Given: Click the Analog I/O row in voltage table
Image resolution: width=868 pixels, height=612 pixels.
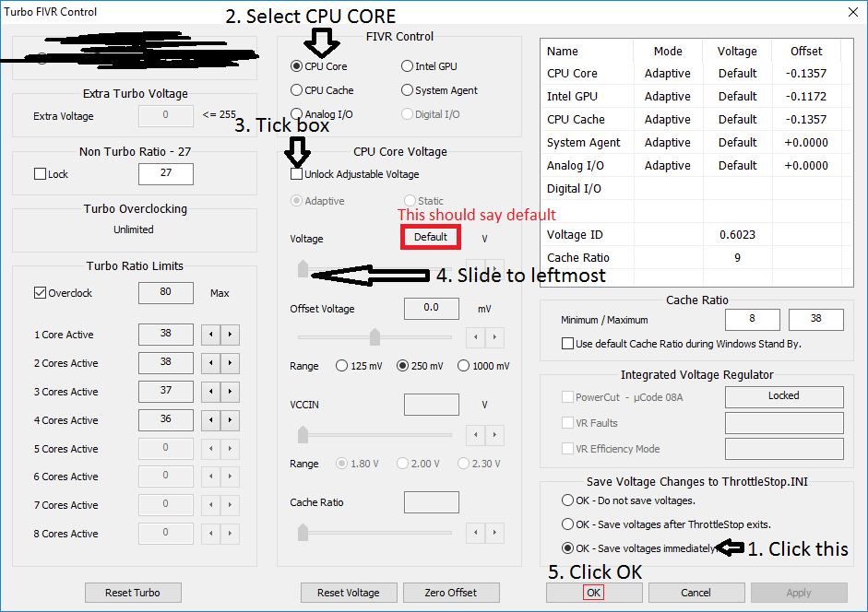Looking at the screenshot, I should pos(696,166).
